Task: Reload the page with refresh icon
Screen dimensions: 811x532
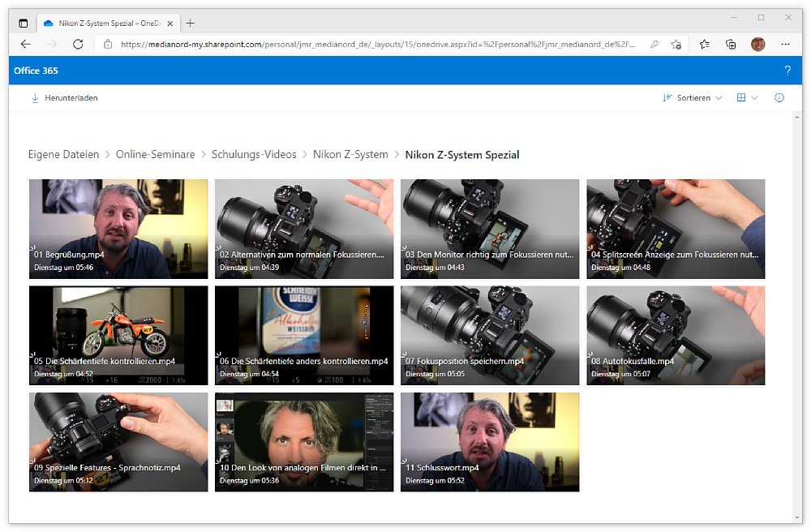Action: [x=78, y=45]
